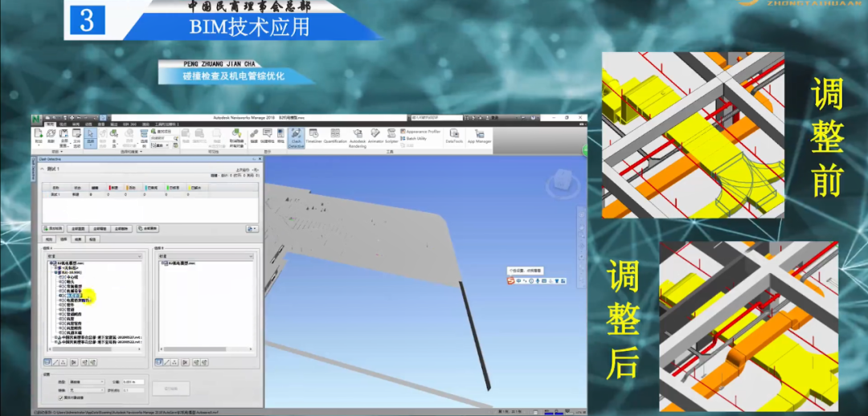This screenshot has height=416, width=868.
Task: Open DataTools from the ribbon
Action: coord(453,136)
